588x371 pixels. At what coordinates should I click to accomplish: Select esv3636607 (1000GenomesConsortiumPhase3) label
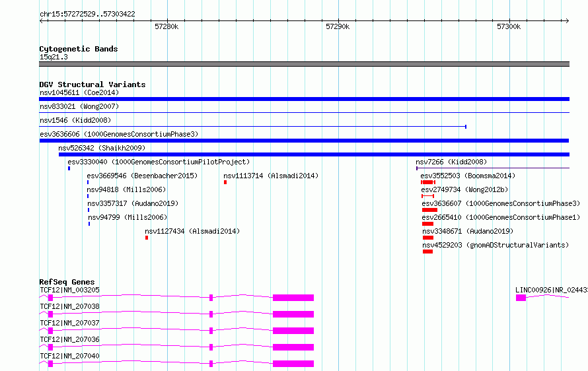pos(501,203)
